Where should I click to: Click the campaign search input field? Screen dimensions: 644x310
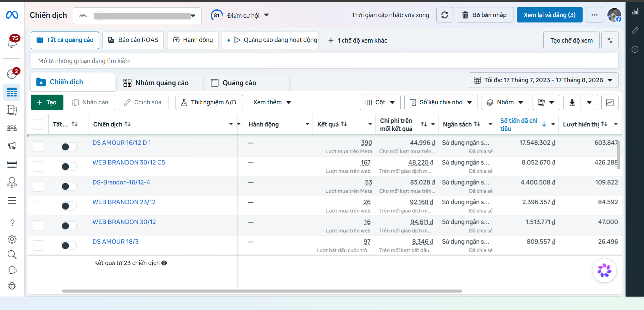[325, 61]
